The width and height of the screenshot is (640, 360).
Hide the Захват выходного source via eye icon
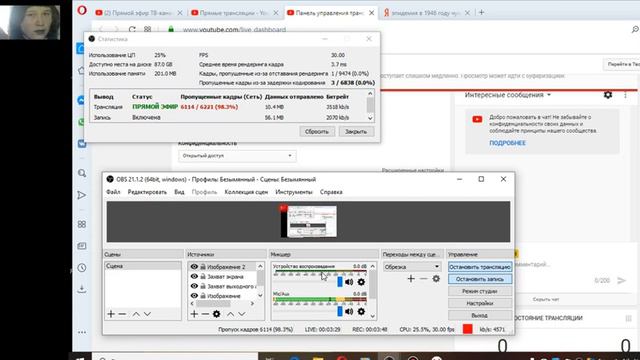click(x=194, y=286)
